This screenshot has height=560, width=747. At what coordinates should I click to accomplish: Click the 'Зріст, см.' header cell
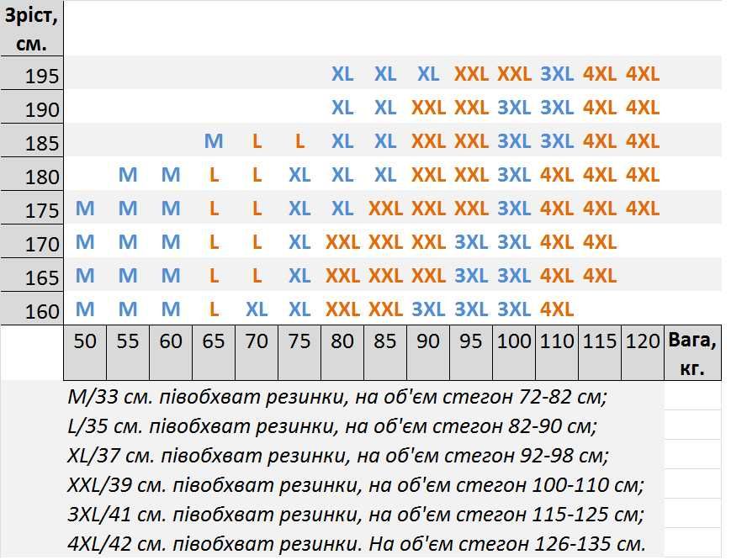(32, 29)
